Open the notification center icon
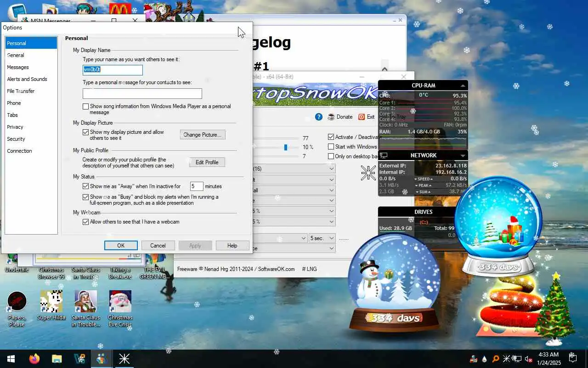Image resolution: width=588 pixels, height=368 pixels. click(x=573, y=358)
